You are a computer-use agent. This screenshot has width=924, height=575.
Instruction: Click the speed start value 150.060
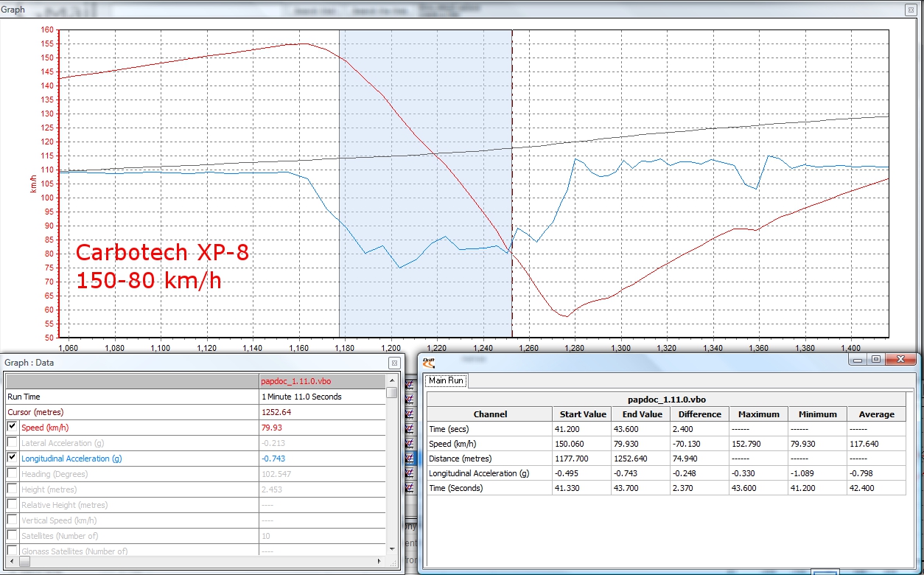pos(570,444)
